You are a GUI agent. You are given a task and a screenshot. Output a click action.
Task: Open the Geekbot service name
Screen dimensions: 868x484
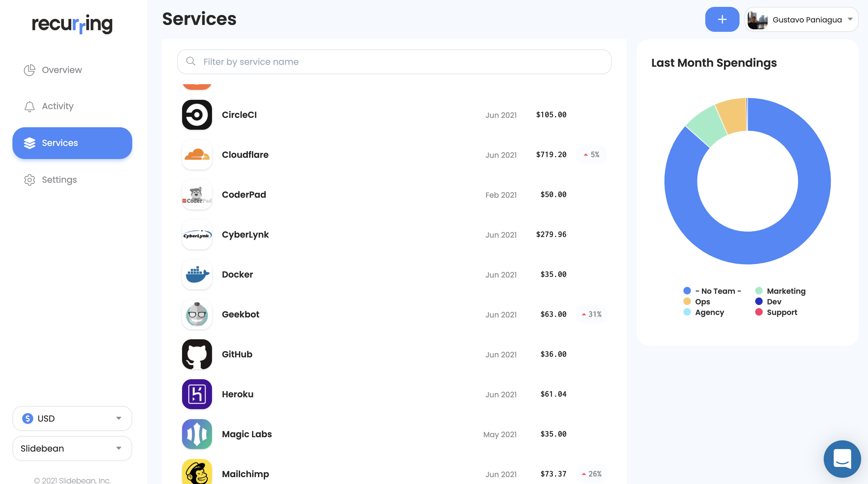click(x=241, y=314)
